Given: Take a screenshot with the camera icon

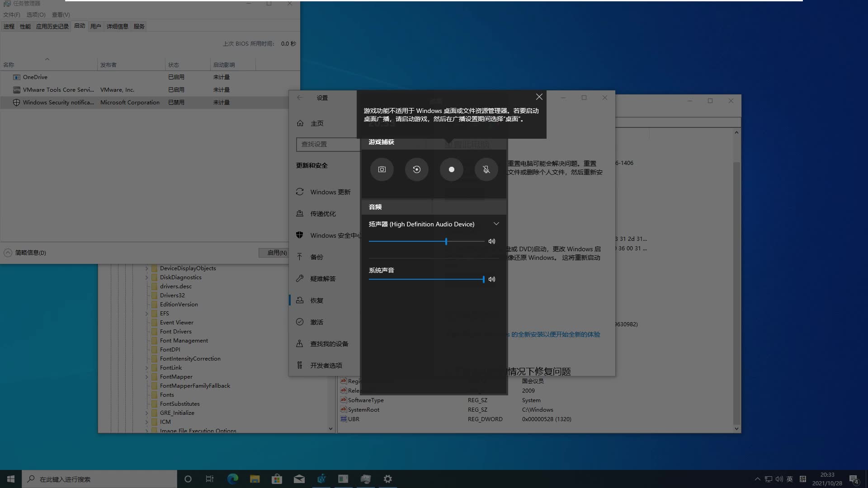Looking at the screenshot, I should click(x=382, y=169).
